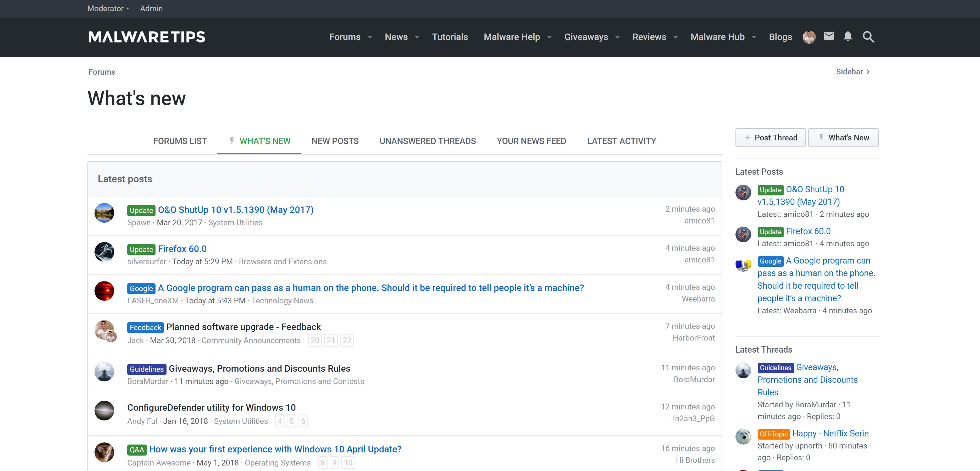This screenshot has width=980, height=471.
Task: Open the Firefox 60.0 thread link
Action: point(182,249)
